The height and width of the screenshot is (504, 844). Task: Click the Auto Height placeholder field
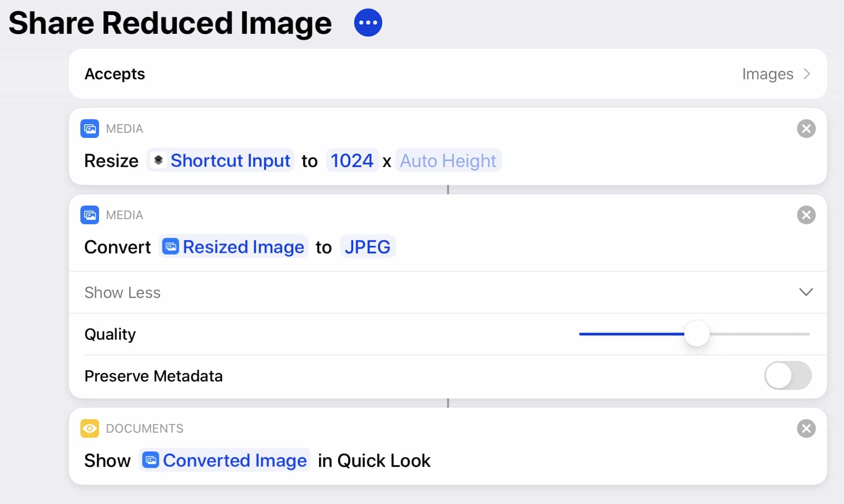pyautogui.click(x=448, y=160)
